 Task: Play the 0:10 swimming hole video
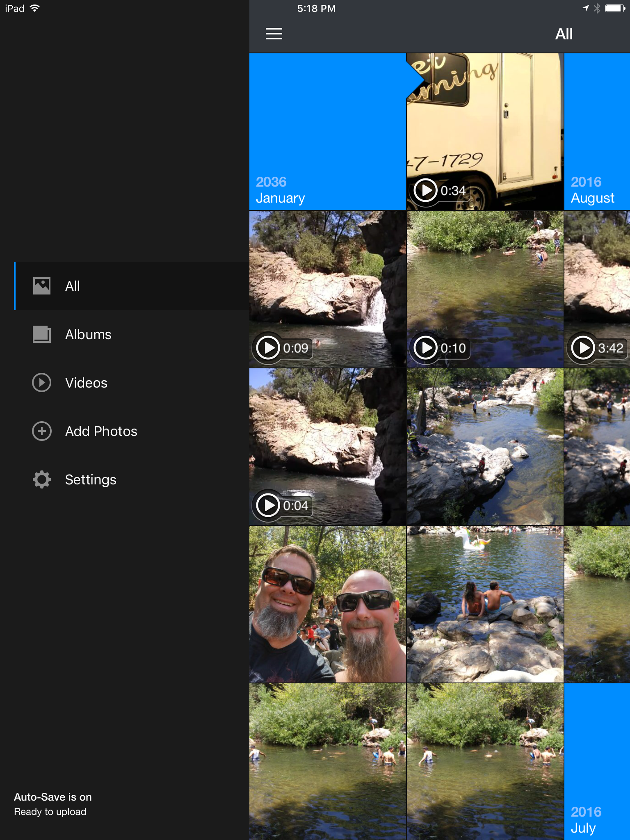(485, 289)
